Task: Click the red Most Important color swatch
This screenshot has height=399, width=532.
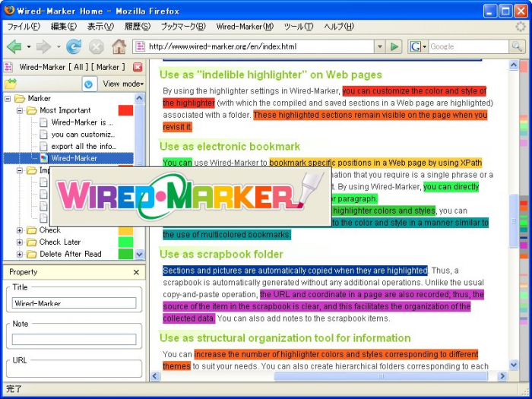Action: 125,110
